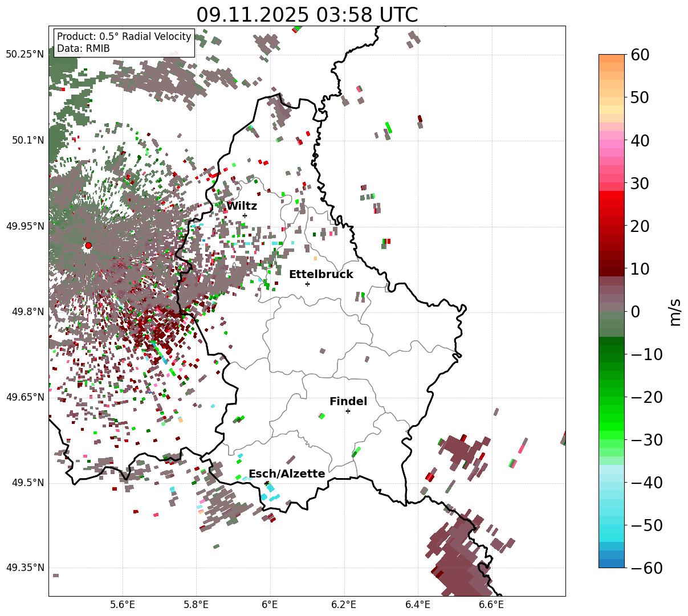Click the red radar site marker
The image size is (688, 616).
coord(88,246)
